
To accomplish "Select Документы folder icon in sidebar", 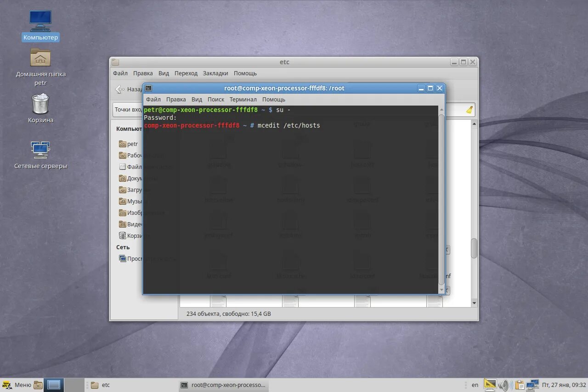I will (123, 178).
